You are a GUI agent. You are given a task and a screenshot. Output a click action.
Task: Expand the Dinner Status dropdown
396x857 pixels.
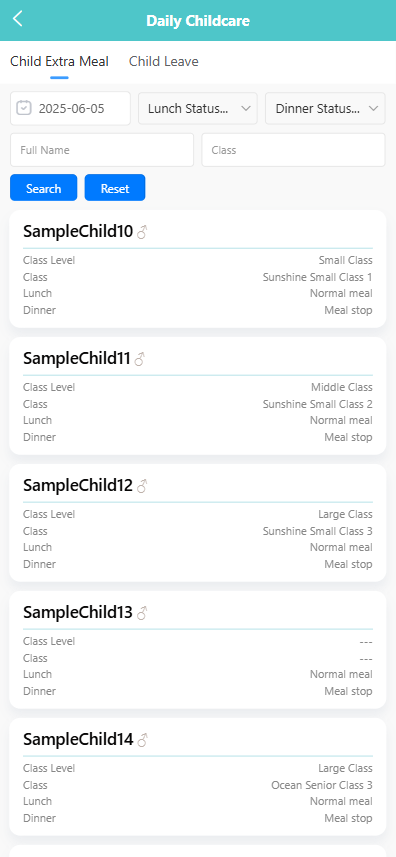coord(325,108)
